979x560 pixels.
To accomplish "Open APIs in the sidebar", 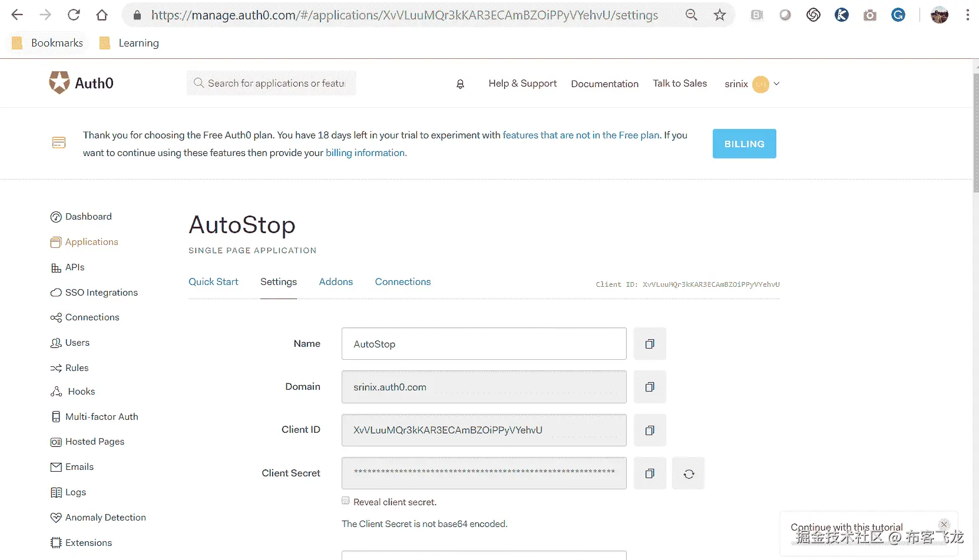I will point(68,267).
